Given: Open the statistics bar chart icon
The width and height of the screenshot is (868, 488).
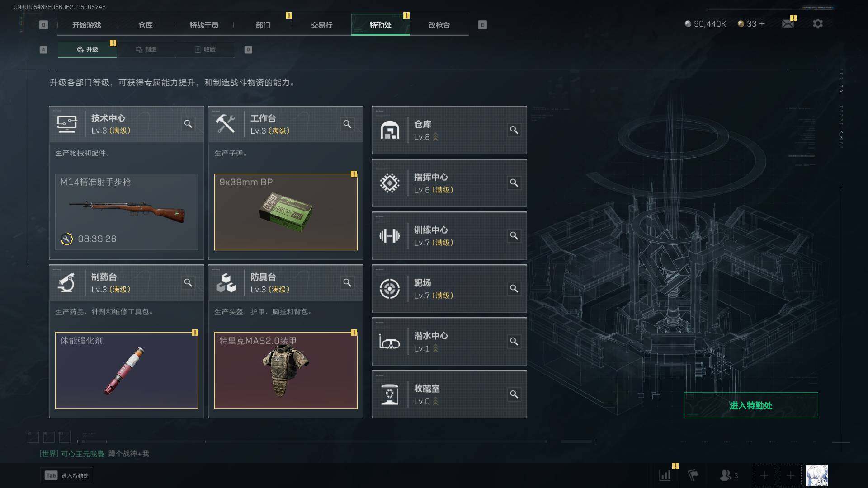Looking at the screenshot, I should 665,475.
